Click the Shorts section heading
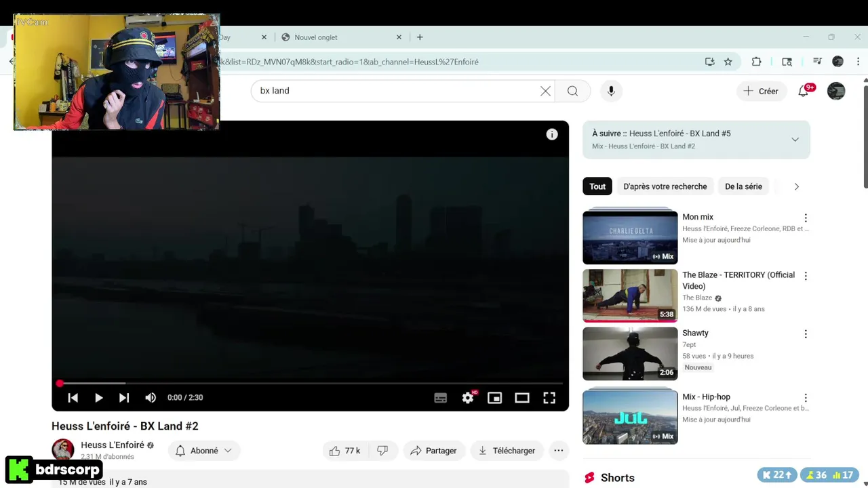 pos(617,478)
